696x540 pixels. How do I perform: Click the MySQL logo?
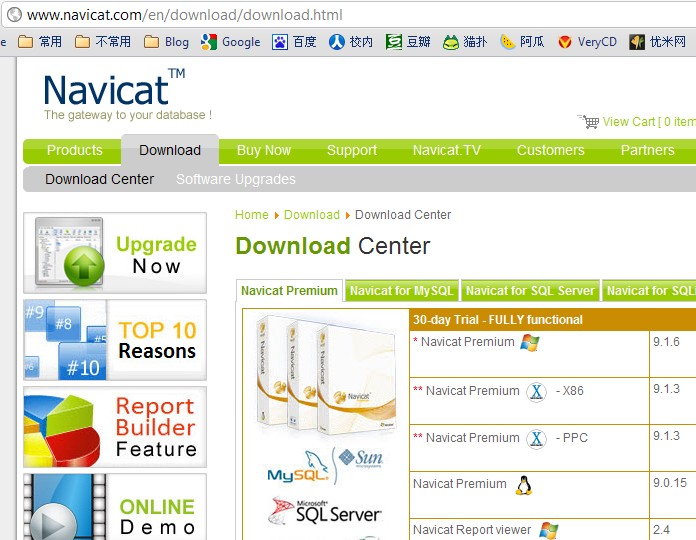pos(297,468)
